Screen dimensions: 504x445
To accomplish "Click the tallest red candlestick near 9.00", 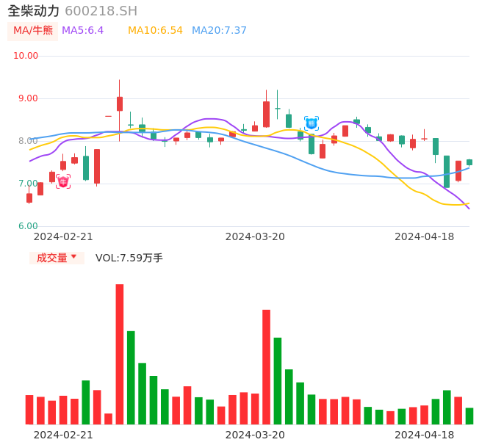I will 266,114.
